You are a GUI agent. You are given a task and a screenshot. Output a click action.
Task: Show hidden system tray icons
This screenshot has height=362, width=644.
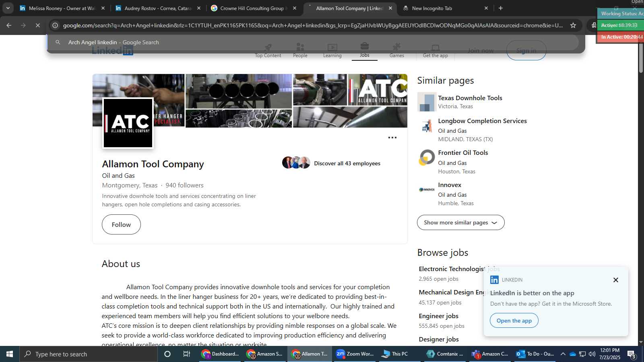click(x=563, y=354)
